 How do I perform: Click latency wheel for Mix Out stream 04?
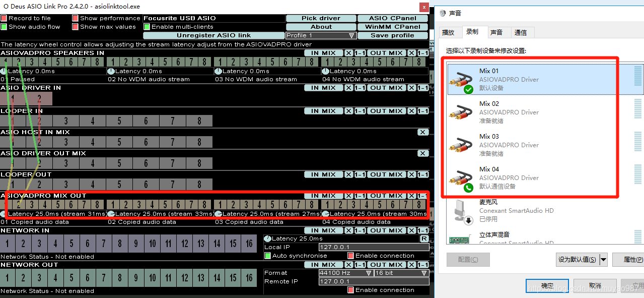[325, 214]
